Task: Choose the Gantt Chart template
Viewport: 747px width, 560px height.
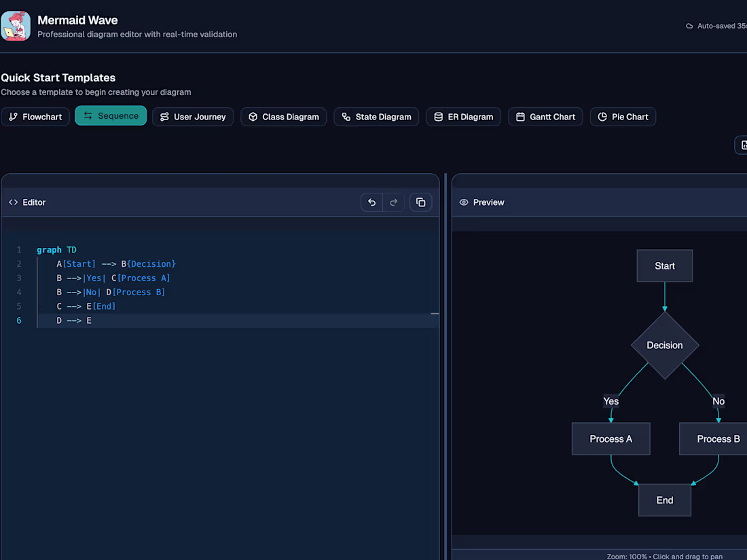Action: point(545,117)
